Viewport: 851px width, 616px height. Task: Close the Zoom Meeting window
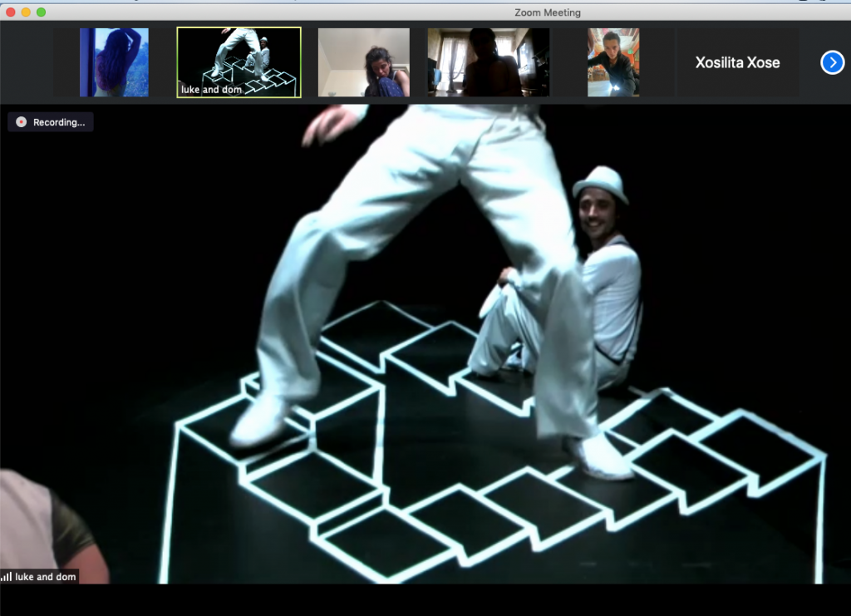[11, 12]
